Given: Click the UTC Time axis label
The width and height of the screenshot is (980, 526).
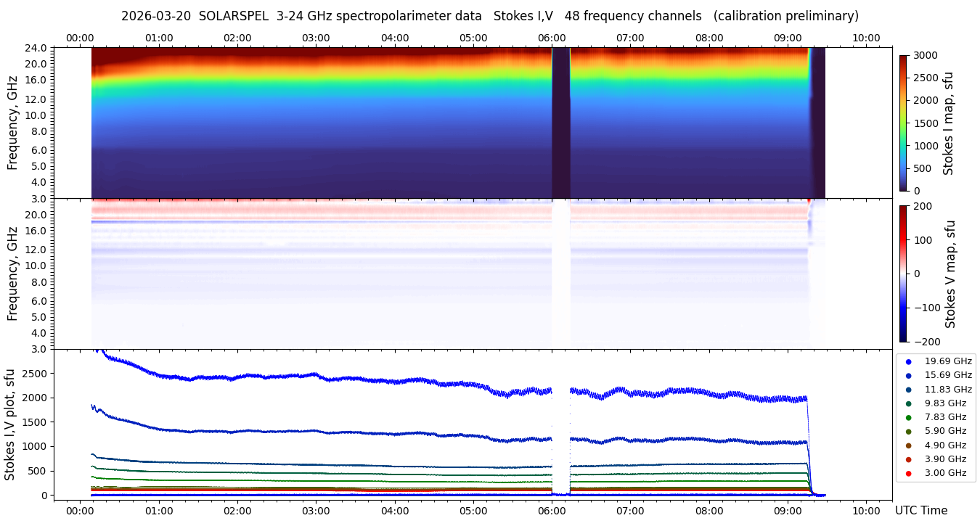Looking at the screenshot, I should 920,511.
